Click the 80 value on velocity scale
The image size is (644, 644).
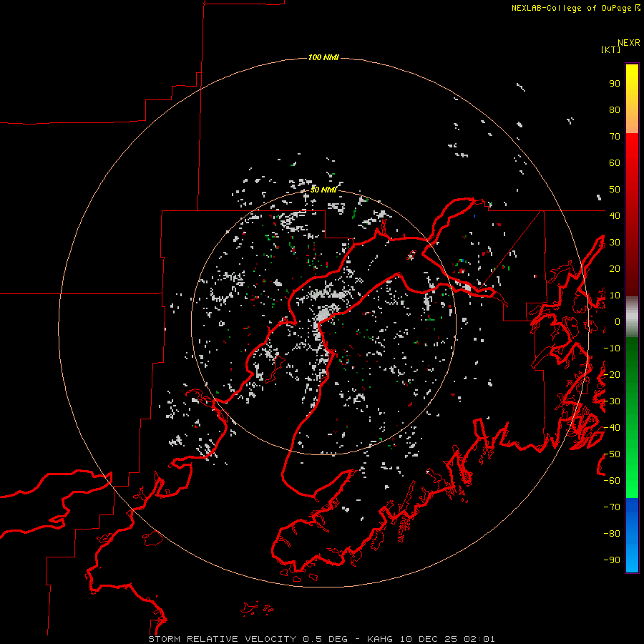[x=615, y=110]
